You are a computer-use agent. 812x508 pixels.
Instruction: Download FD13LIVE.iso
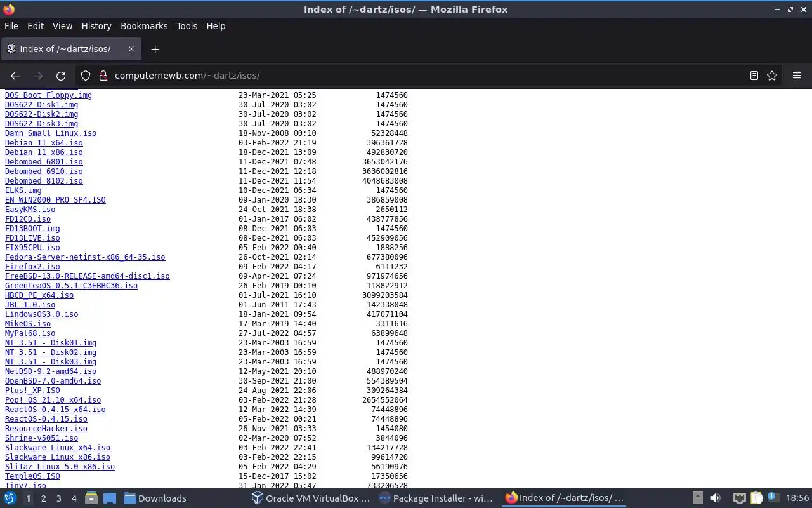tap(32, 238)
